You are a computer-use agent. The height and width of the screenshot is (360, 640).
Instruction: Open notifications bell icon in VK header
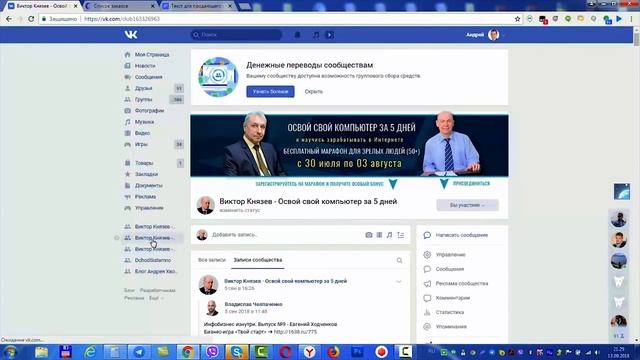(x=298, y=35)
